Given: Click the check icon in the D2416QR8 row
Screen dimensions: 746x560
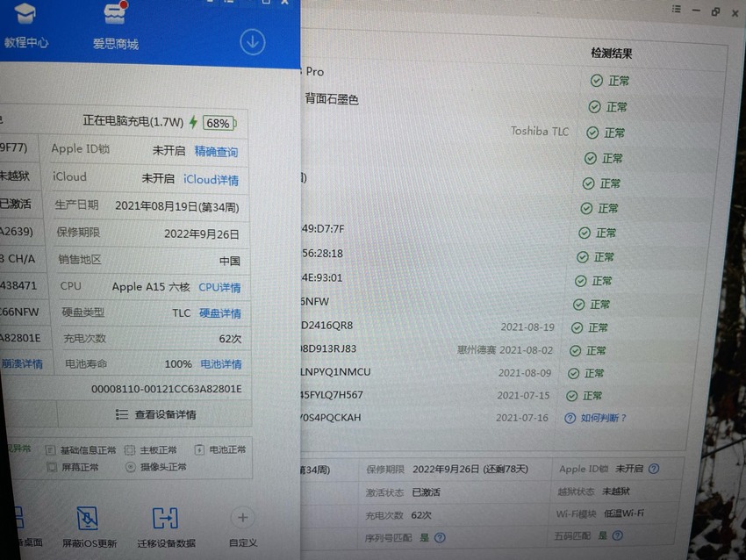Looking at the screenshot, I should (x=577, y=327).
